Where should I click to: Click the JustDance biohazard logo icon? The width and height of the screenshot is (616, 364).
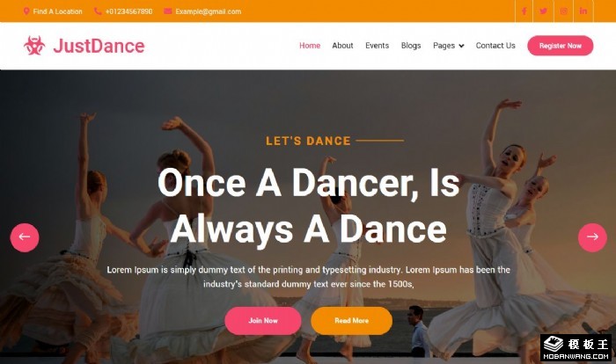point(34,46)
